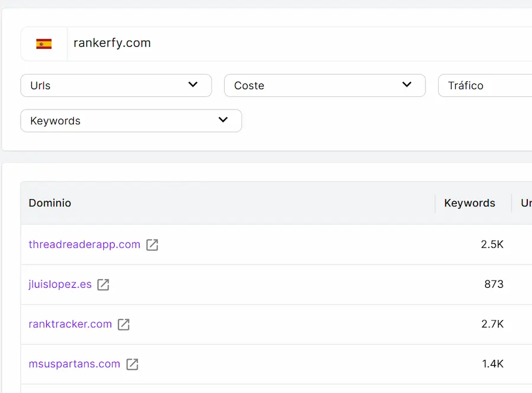
Task: Click the Spain flag country selector
Action: click(44, 44)
